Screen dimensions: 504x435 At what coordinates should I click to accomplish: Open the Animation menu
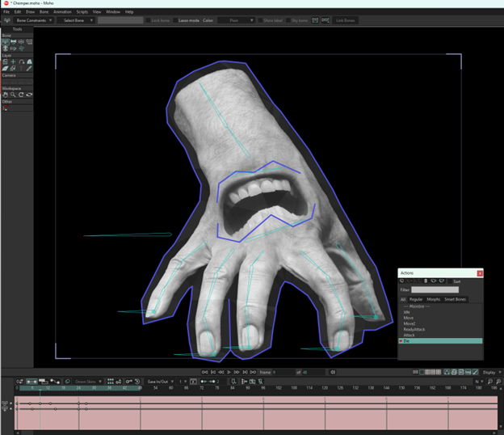pyautogui.click(x=62, y=12)
